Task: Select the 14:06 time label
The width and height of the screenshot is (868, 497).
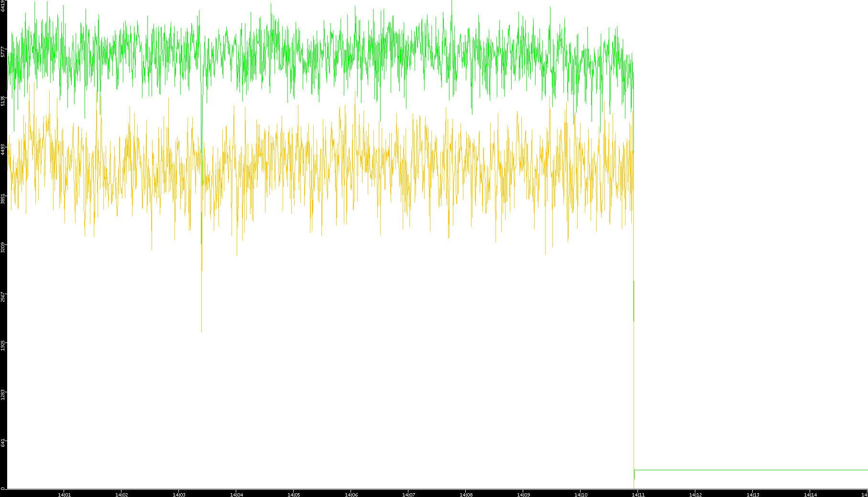Action: 351,495
